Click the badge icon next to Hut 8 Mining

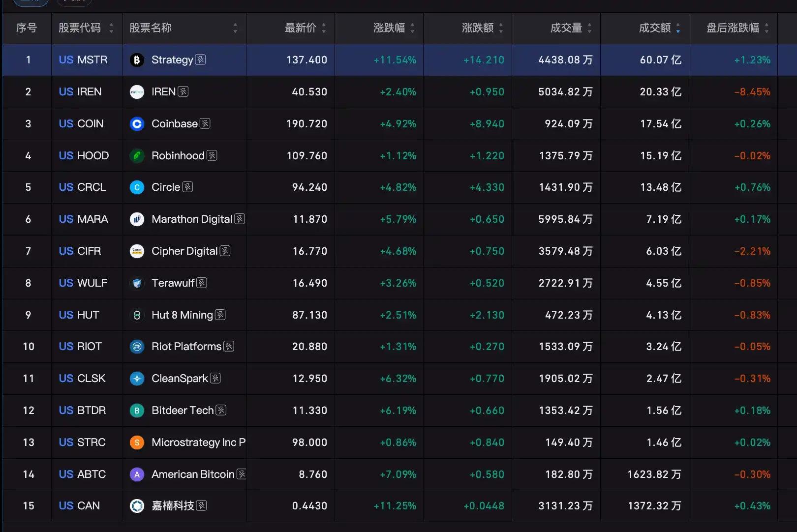click(220, 315)
